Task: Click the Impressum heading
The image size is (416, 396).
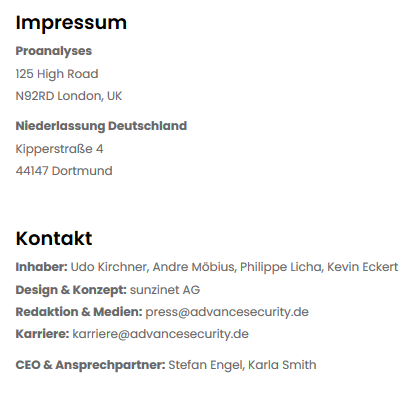Action: 71,23
